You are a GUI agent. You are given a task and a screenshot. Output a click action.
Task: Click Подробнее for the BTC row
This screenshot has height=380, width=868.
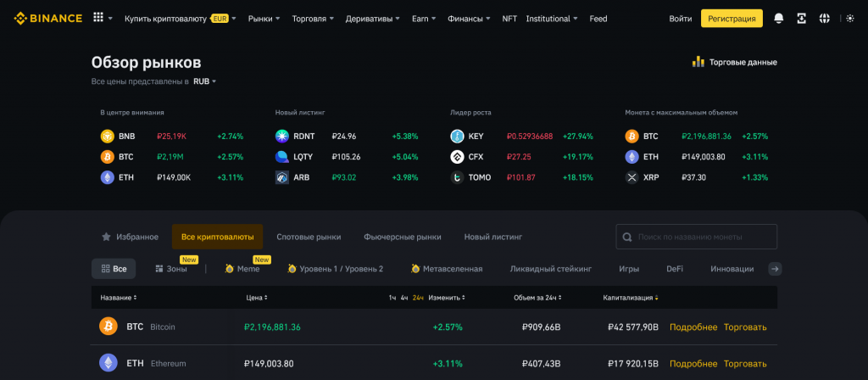click(x=693, y=327)
